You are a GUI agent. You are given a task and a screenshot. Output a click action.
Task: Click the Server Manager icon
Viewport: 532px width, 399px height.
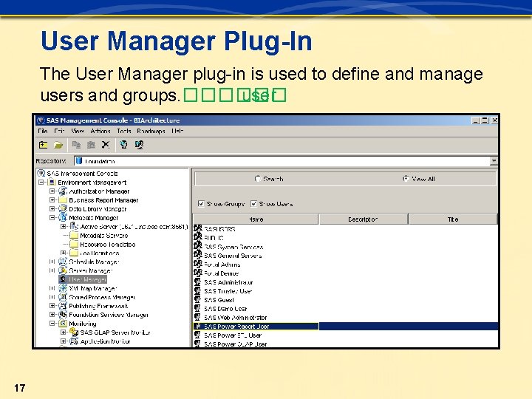pyautogui.click(x=63, y=270)
